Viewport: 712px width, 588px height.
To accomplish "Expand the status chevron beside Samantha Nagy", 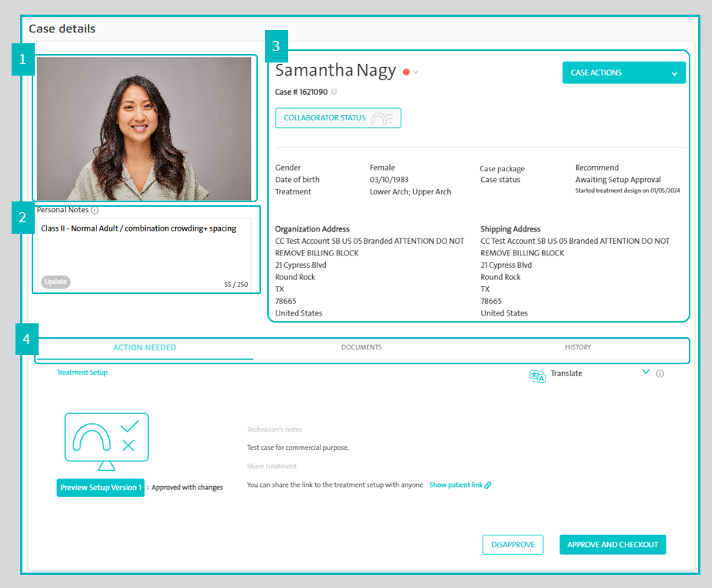I will (x=415, y=72).
